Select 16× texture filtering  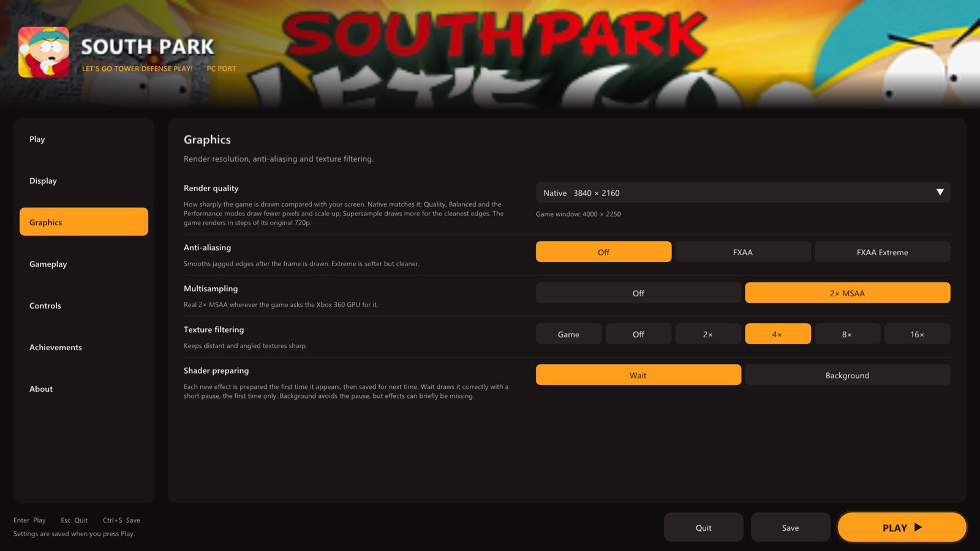pos(918,334)
